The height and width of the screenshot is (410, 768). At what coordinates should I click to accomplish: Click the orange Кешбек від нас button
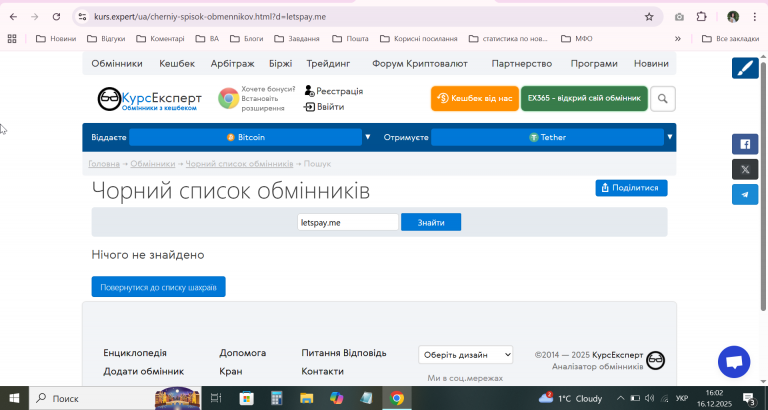click(x=475, y=98)
